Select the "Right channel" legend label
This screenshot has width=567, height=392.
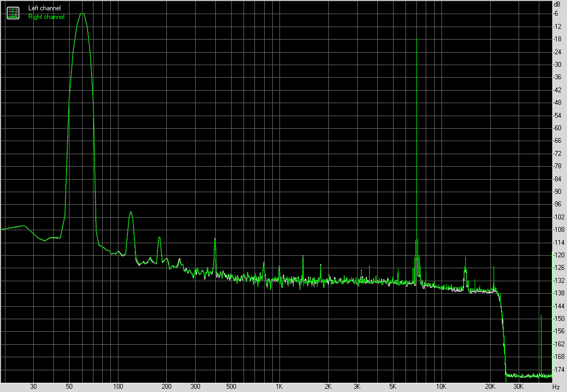click(46, 17)
